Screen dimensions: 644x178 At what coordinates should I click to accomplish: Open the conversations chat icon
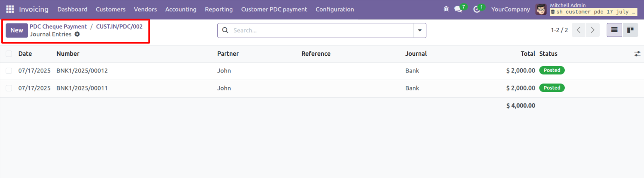(x=458, y=9)
